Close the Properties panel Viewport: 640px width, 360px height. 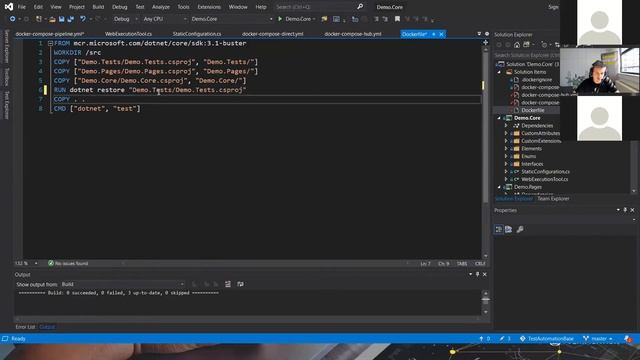pyautogui.click(x=632, y=210)
